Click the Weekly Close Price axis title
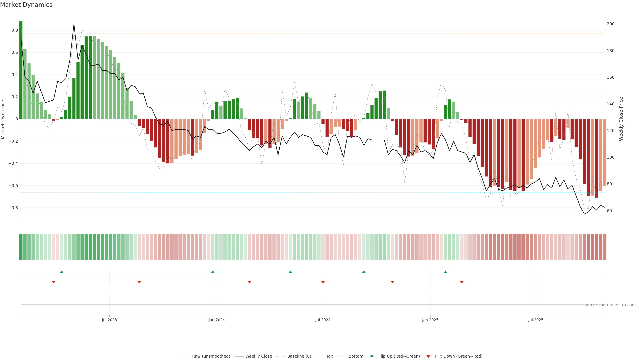This screenshot has width=644, height=362. [x=621, y=119]
